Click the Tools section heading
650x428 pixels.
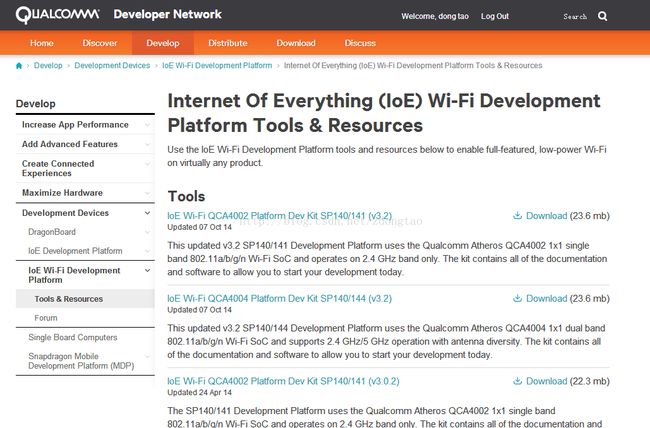click(x=186, y=196)
